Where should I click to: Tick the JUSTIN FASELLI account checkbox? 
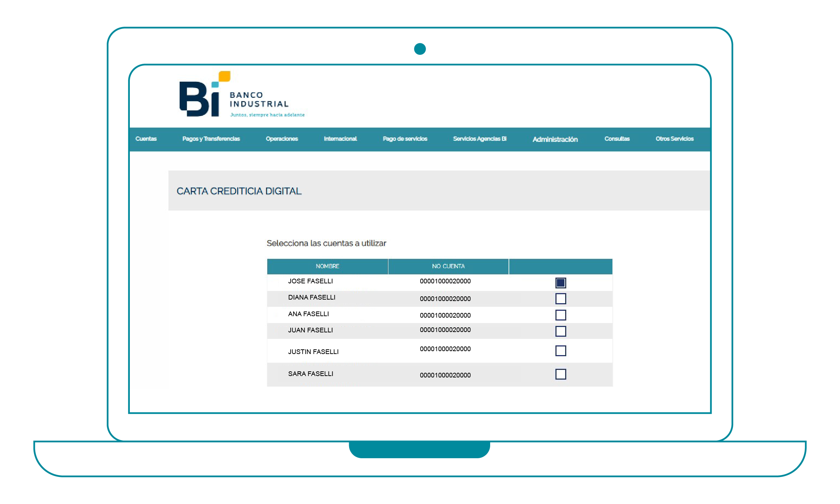coord(560,351)
